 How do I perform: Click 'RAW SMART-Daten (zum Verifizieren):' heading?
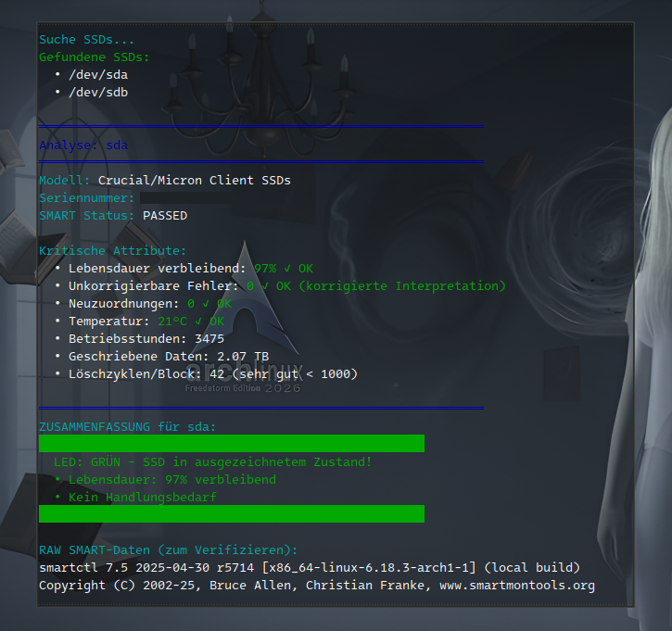(x=168, y=550)
